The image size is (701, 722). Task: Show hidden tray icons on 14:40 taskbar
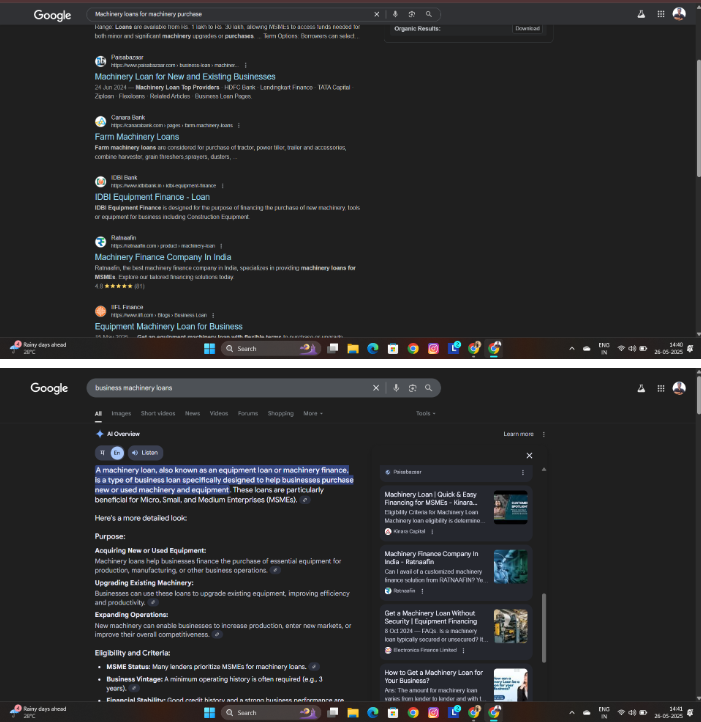click(x=572, y=349)
